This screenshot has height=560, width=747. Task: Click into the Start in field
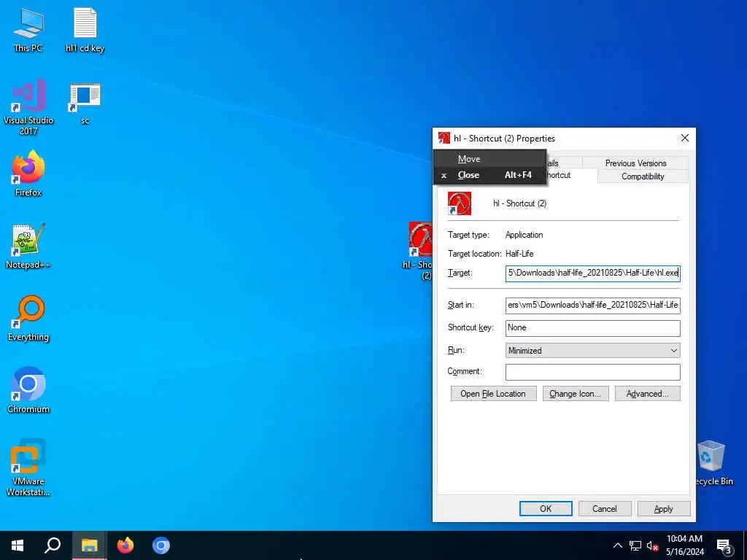pyautogui.click(x=592, y=306)
